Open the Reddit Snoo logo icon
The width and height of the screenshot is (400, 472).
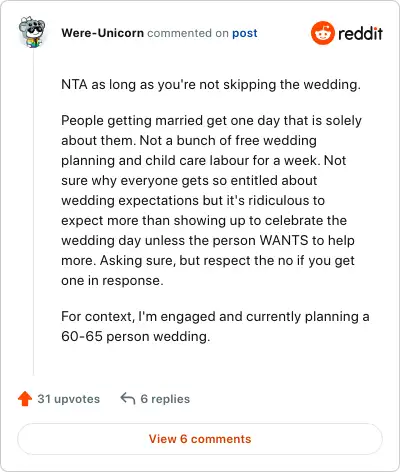[x=322, y=33]
